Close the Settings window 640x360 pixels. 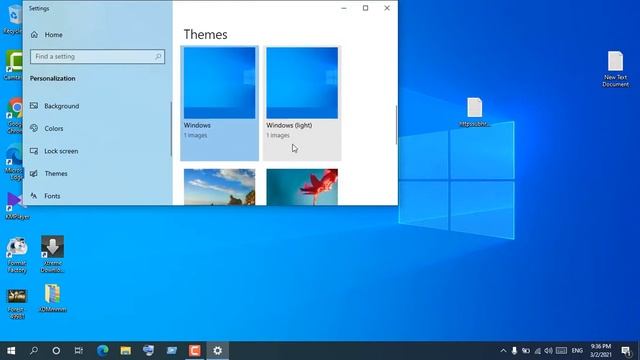pos(387,8)
